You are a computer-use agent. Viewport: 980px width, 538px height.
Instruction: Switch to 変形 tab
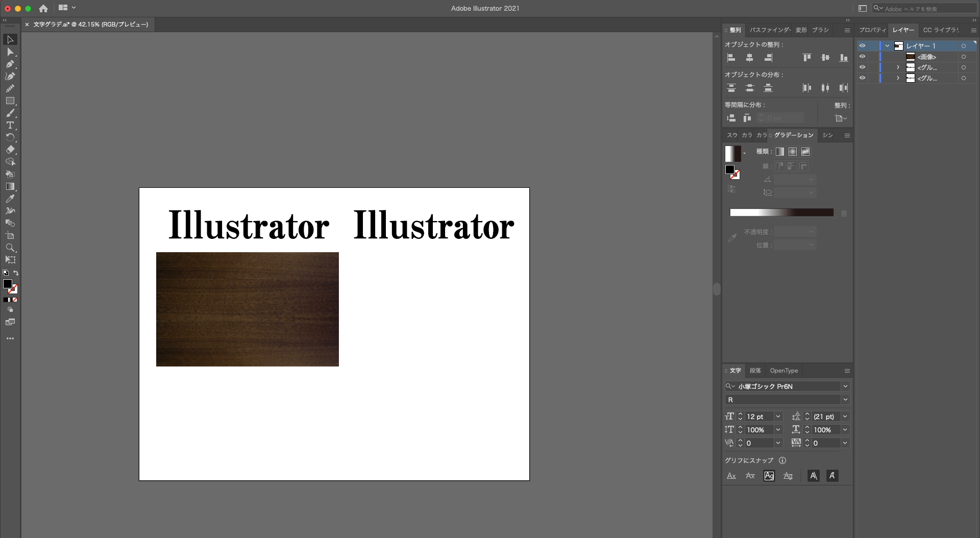point(801,30)
